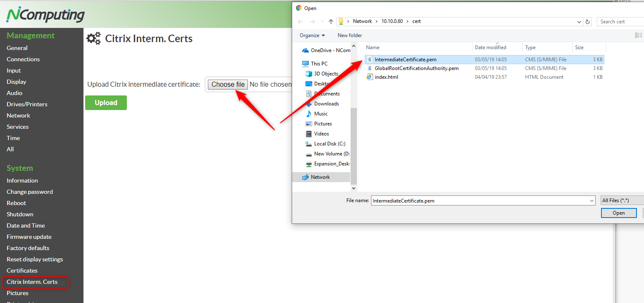Image resolution: width=644 pixels, height=303 pixels.
Task: Open Services in sidebar
Action: tap(18, 127)
